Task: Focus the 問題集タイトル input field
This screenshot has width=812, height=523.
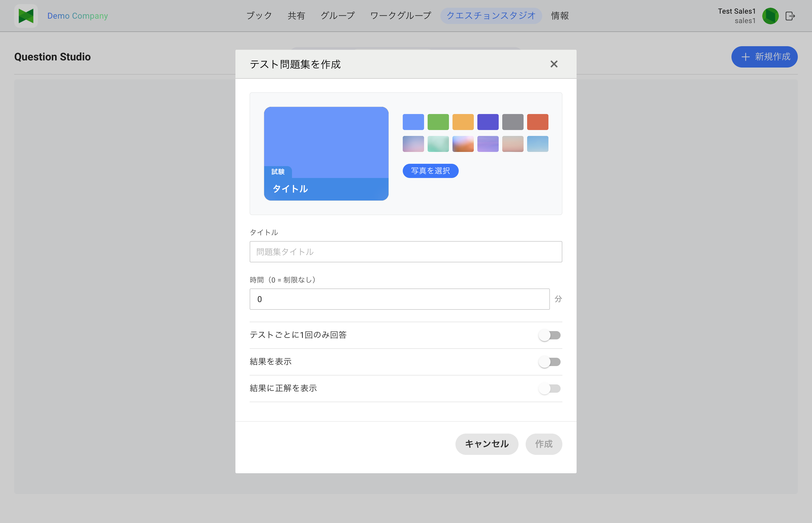Action: click(406, 252)
